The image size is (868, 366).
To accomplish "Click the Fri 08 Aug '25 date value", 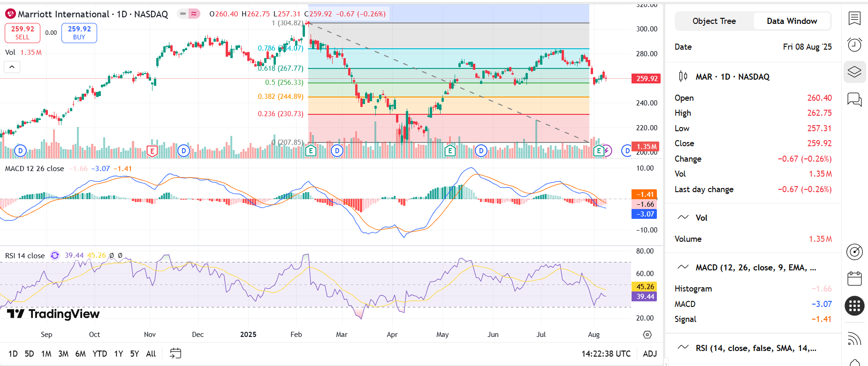I will point(807,47).
